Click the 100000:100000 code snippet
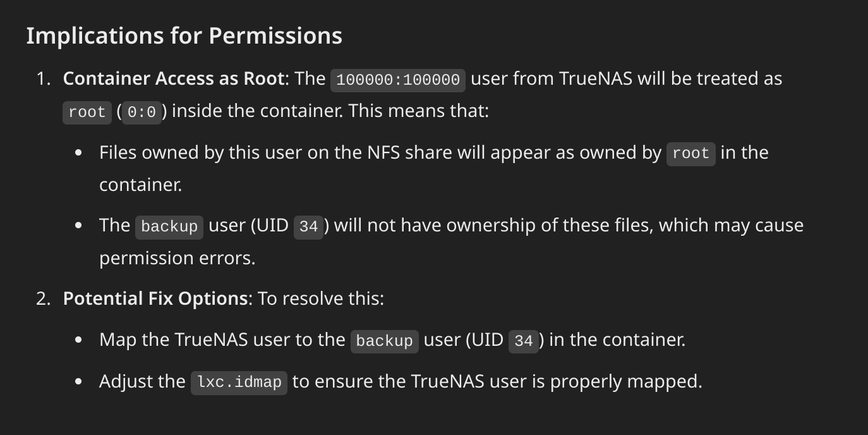The height and width of the screenshot is (435, 868). [x=398, y=80]
